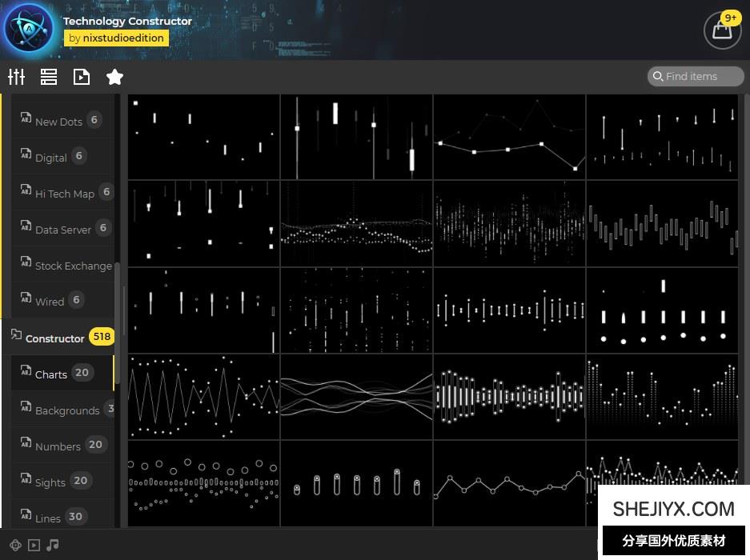Viewport: 750px width, 560px height.
Task: Select the Charts category
Action: click(51, 374)
